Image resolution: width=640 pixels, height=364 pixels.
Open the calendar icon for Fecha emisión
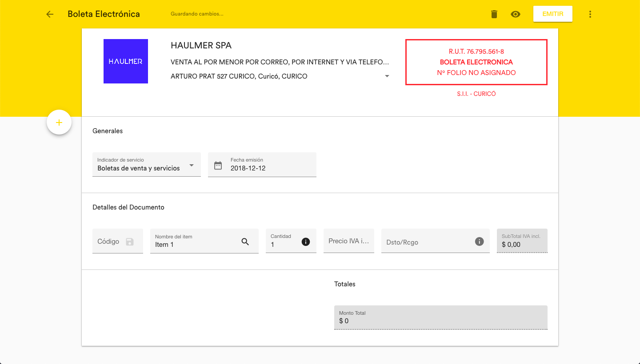[218, 165]
